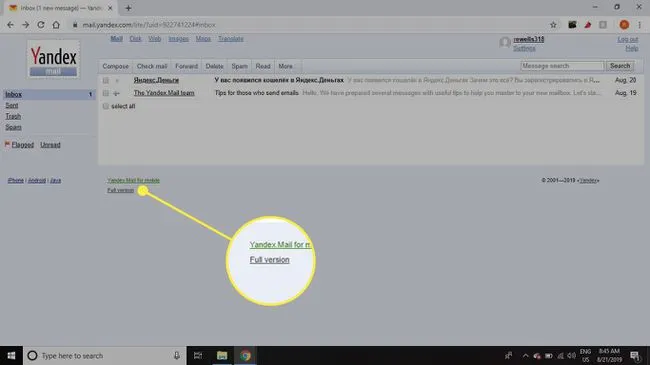This screenshot has width=650, height=365.
Task: Go to the browser home icon
Action: pyautogui.click(x=56, y=25)
